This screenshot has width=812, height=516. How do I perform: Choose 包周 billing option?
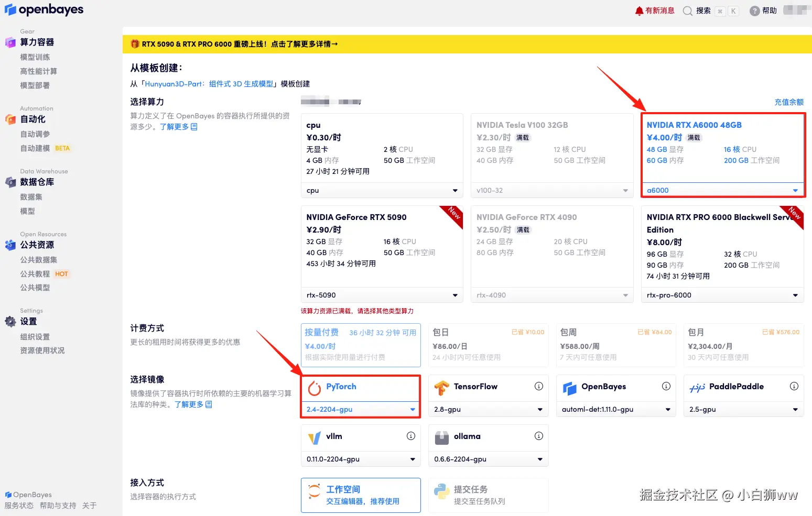tap(616, 345)
